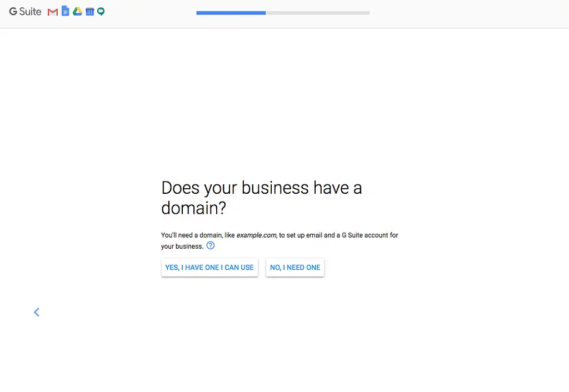Click the word "domain?" in the heading

(x=194, y=208)
